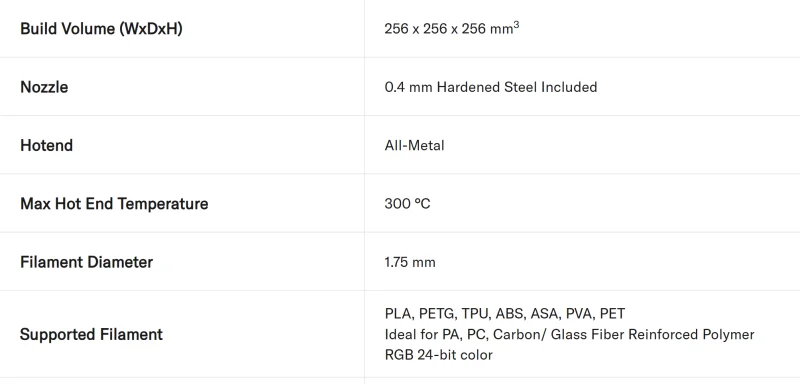800x384 pixels.
Task: Click the superscript 3 after mm
Action: tap(516, 24)
